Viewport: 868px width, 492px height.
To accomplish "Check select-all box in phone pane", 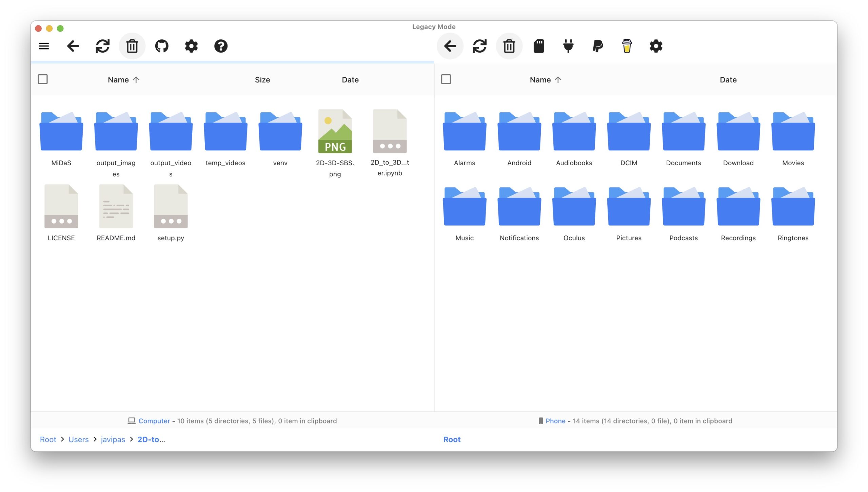I will 446,79.
